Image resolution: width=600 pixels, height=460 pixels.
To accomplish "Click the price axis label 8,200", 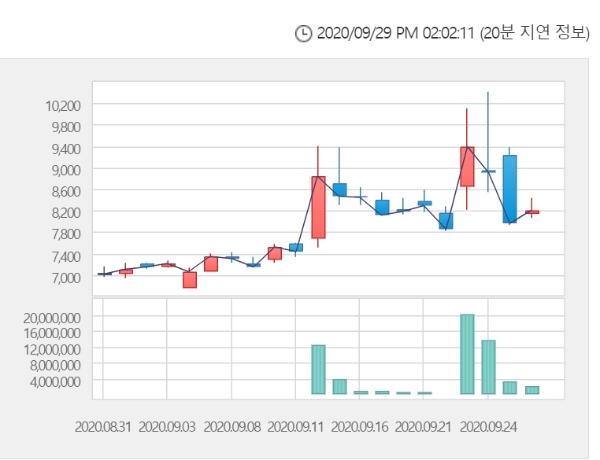I will (x=66, y=213).
